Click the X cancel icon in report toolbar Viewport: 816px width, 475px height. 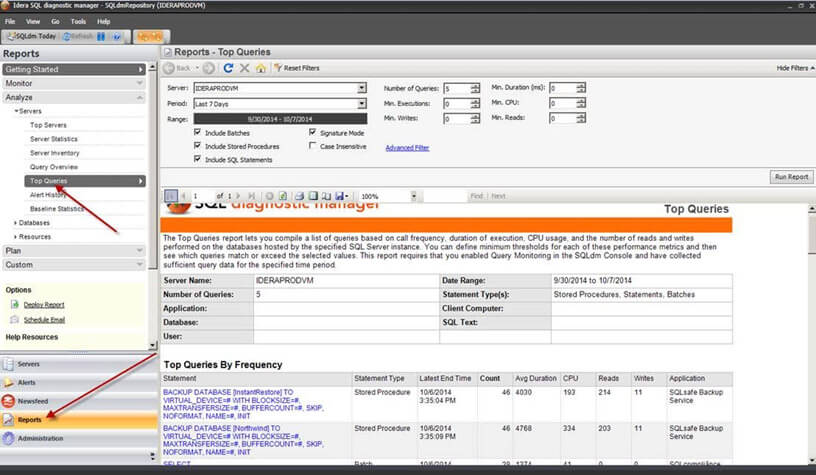244,68
